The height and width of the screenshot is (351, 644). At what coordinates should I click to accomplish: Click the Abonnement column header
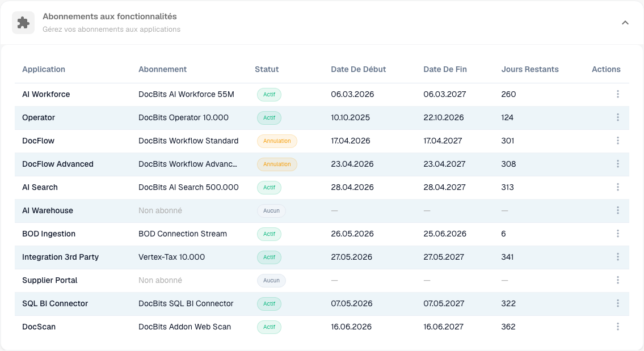click(163, 69)
